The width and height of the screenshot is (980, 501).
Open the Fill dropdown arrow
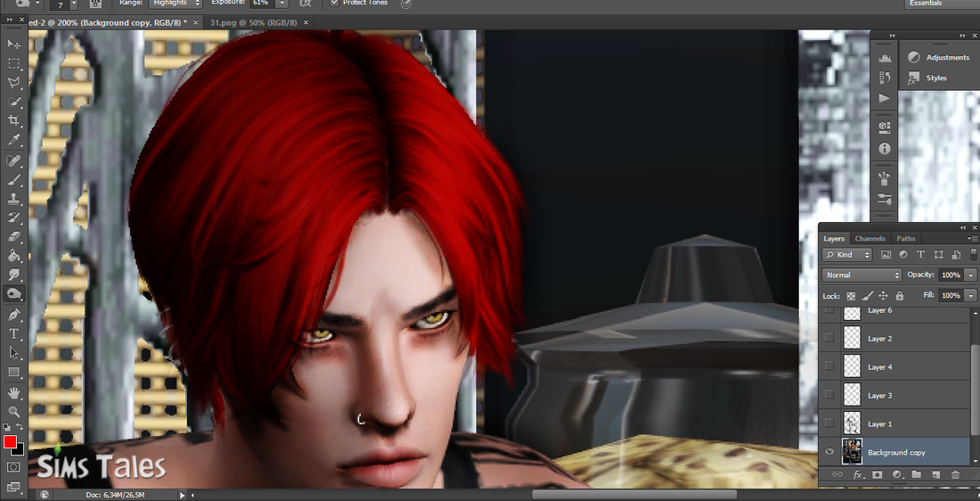[970, 295]
